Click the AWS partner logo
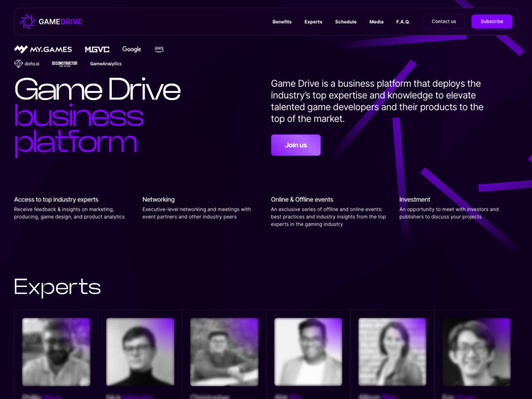Image resolution: width=532 pixels, height=399 pixels. [159, 49]
